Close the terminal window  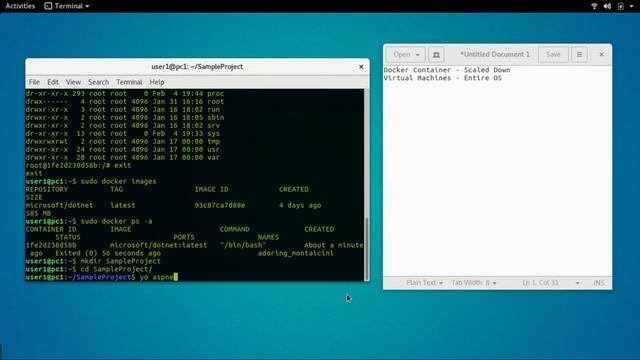tap(361, 67)
